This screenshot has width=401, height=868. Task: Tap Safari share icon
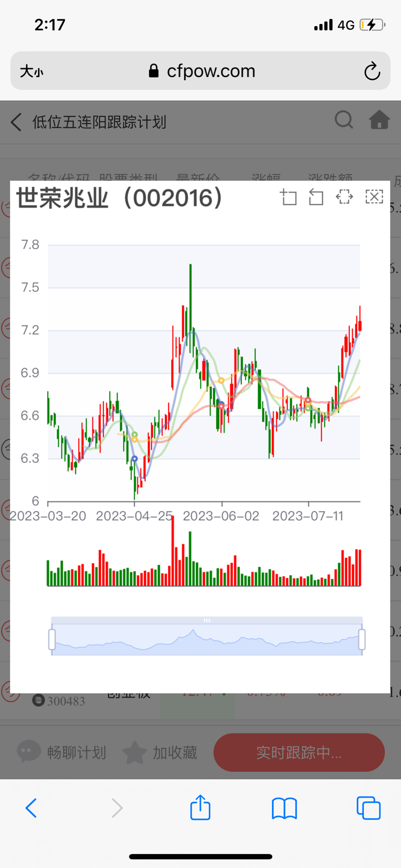[200, 807]
